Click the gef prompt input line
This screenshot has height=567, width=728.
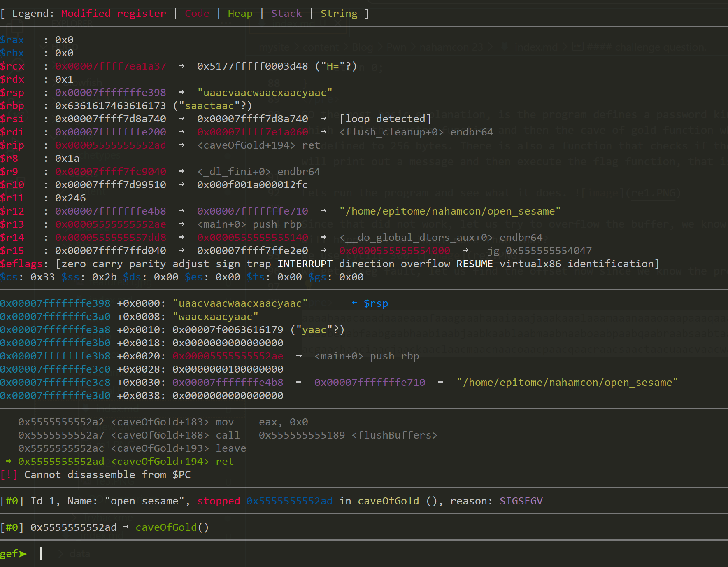(364, 553)
